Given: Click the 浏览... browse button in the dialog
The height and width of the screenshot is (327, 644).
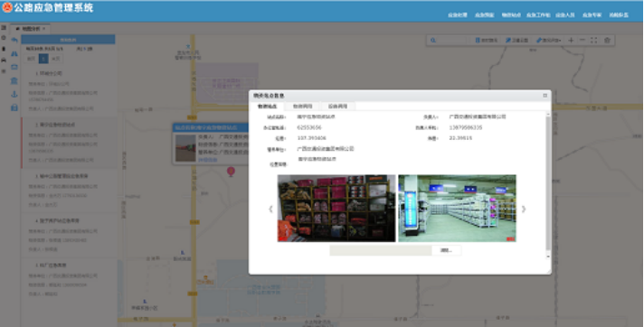Looking at the screenshot, I should 447,250.
